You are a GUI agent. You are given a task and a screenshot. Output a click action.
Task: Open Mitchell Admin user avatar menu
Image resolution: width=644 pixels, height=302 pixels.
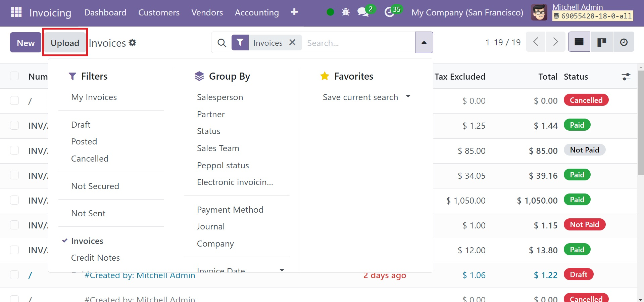(x=539, y=12)
